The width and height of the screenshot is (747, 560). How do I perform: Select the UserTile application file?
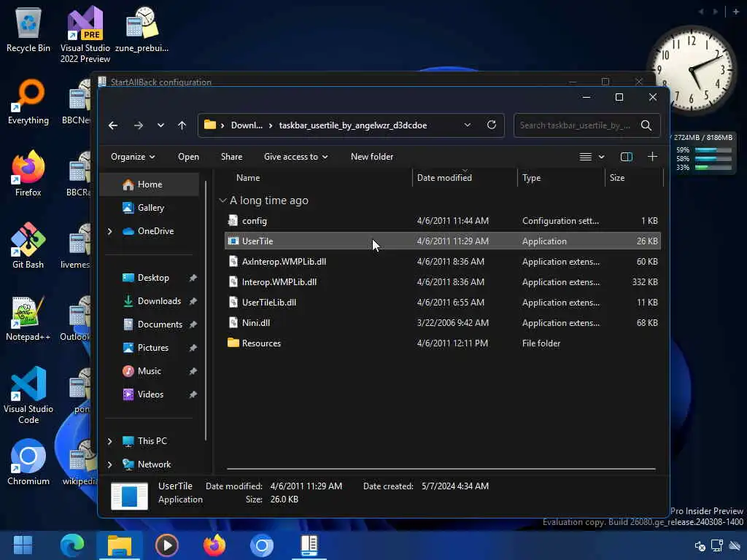443,241
